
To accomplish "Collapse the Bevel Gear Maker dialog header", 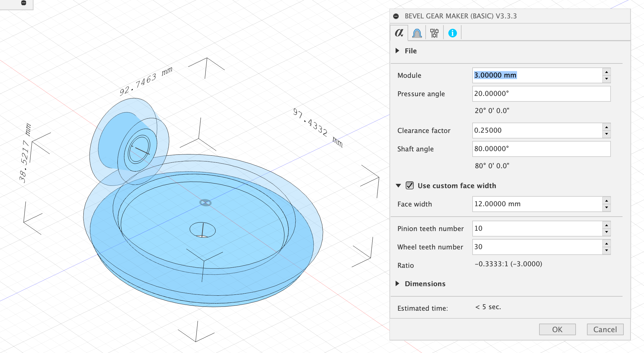I will point(396,16).
